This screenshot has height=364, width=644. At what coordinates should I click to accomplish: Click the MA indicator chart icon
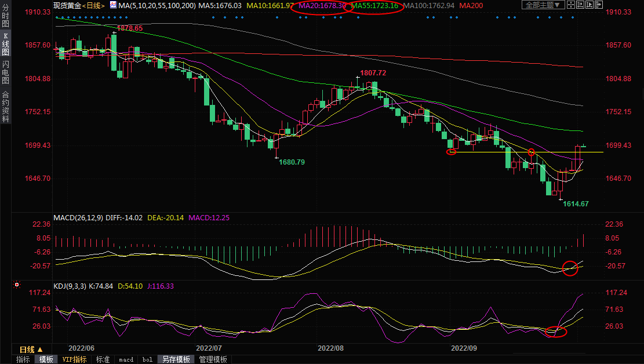pos(114,5)
